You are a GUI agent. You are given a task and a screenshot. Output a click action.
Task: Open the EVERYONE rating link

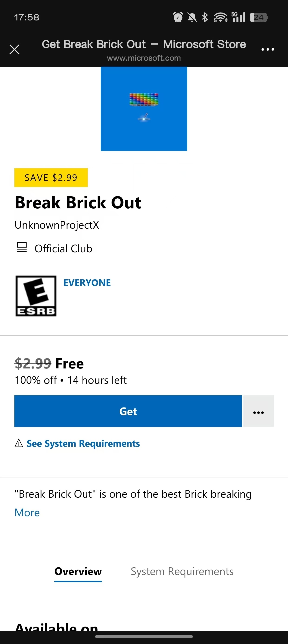pyautogui.click(x=87, y=283)
